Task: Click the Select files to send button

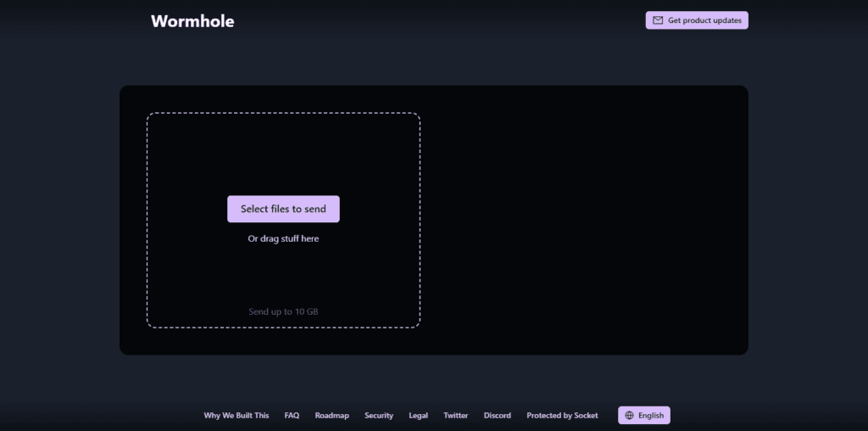Action: click(283, 209)
